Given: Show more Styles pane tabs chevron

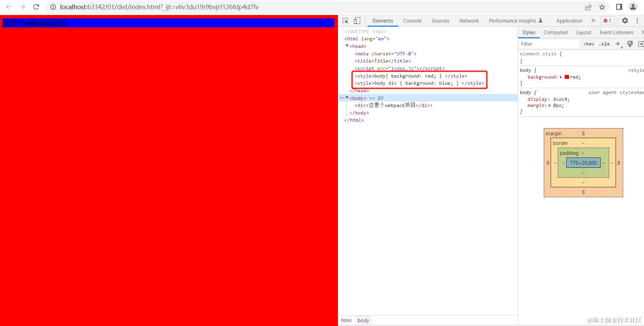Looking at the screenshot, I should (642, 32).
